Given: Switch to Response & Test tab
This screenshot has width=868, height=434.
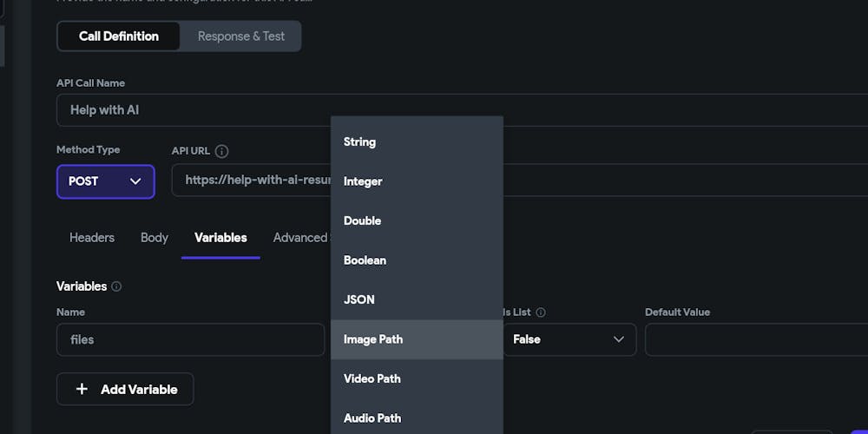Looking at the screenshot, I should pyautogui.click(x=240, y=36).
